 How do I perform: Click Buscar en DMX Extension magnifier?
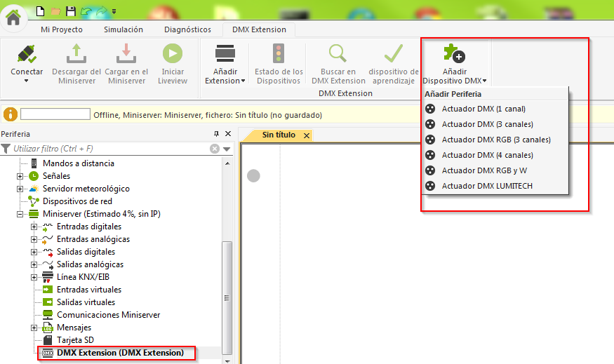click(338, 55)
